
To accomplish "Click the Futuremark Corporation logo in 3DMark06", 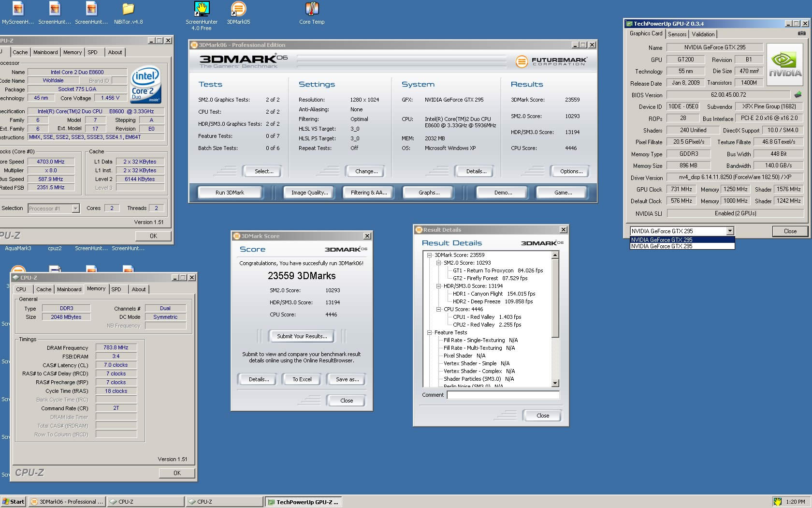I will coord(551,61).
